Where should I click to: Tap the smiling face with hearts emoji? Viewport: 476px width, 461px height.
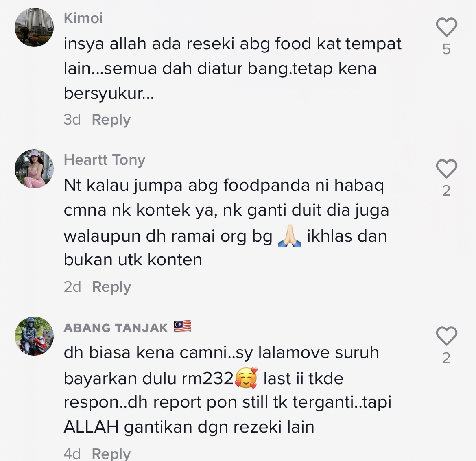click(x=246, y=378)
